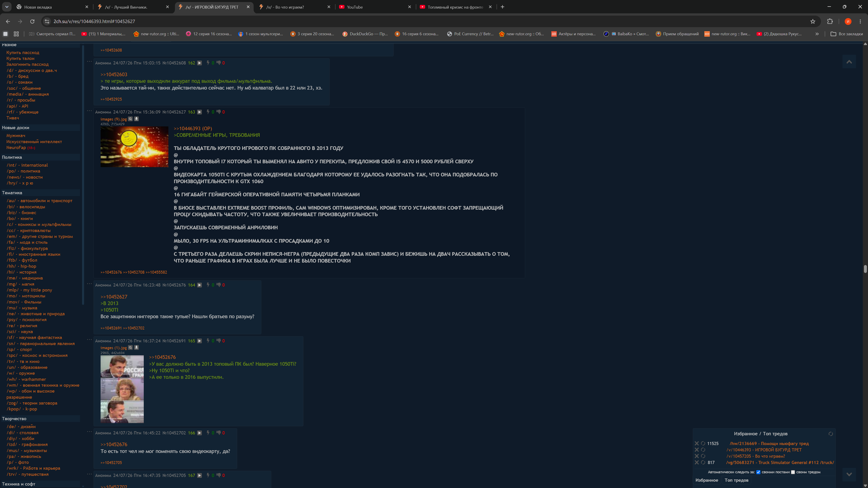
Task: Remove the Во что играем? thread from favorites
Action: pos(697,456)
